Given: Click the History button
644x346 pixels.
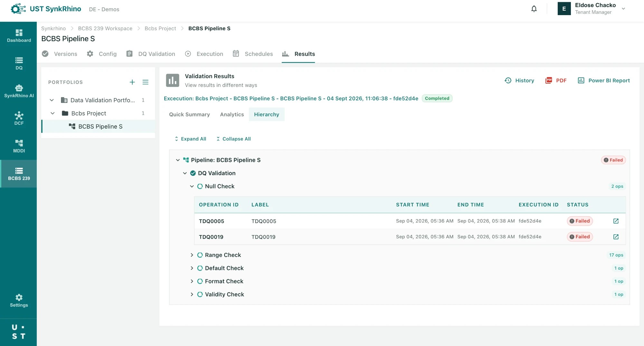Looking at the screenshot, I should coord(519,80).
